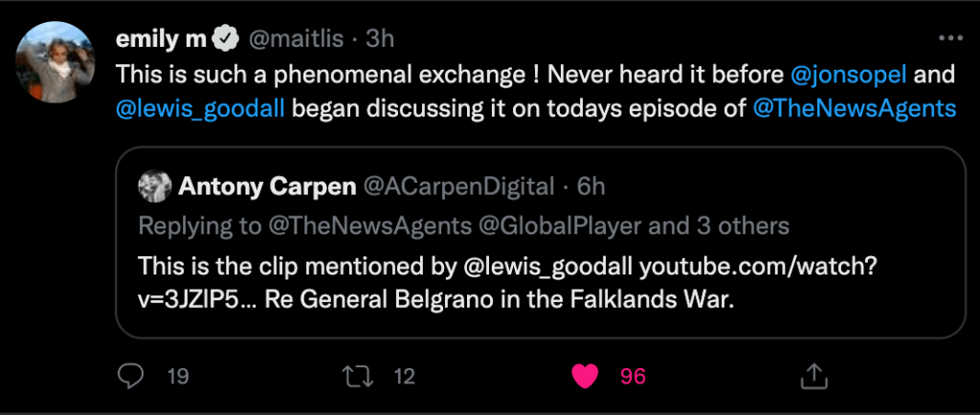Click the emily m display name

[x=161, y=38]
